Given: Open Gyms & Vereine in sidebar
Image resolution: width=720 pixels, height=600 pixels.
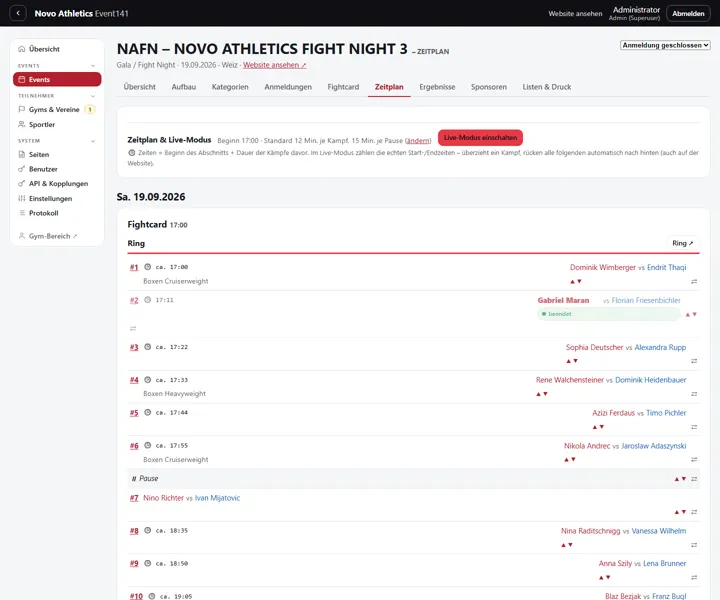Looking at the screenshot, I should [56, 109].
